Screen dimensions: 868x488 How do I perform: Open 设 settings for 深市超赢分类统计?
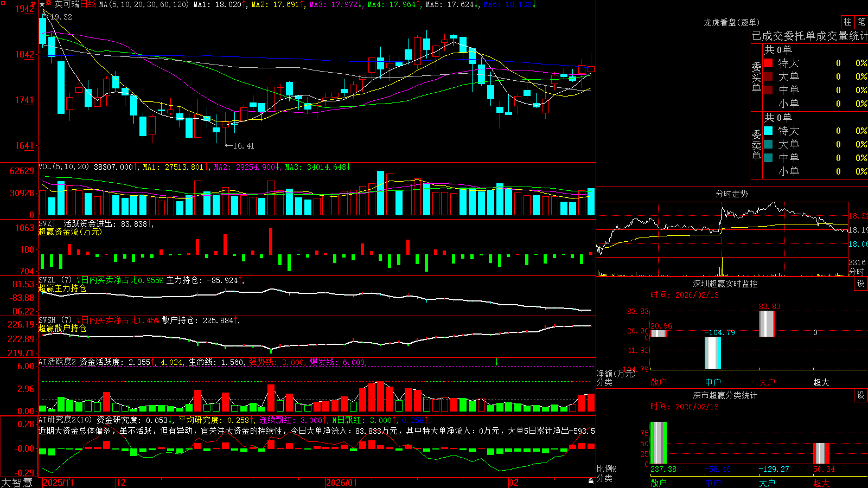tap(861, 395)
